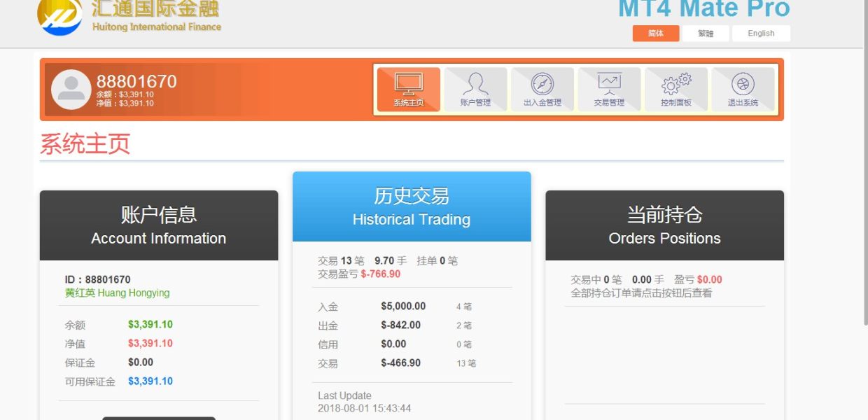Click the account name Huang Hongying

click(x=118, y=293)
